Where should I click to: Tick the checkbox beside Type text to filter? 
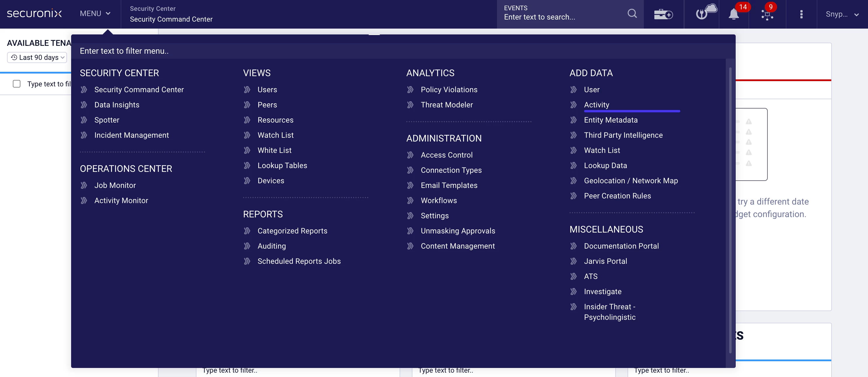[x=17, y=84]
